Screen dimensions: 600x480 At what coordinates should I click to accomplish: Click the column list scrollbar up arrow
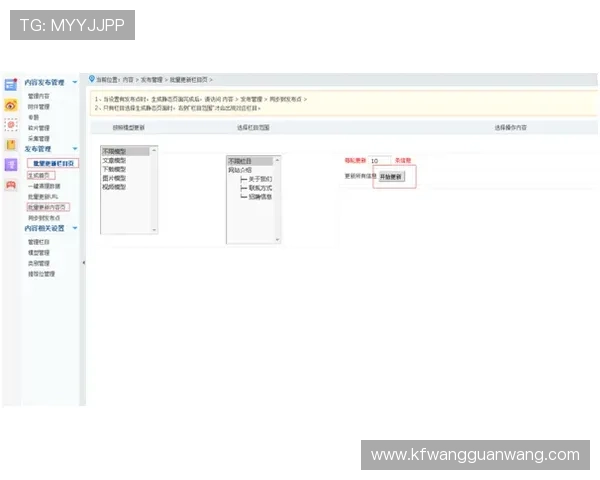pos(277,160)
